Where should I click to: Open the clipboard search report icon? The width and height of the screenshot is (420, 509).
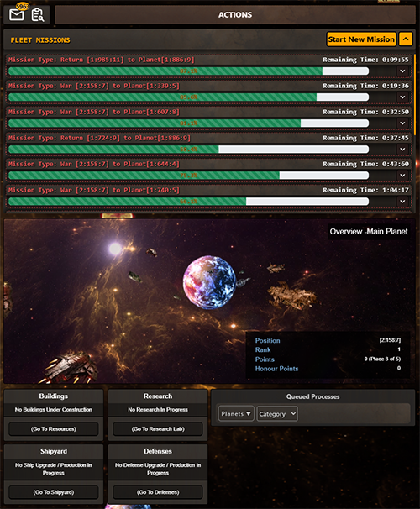click(x=38, y=15)
